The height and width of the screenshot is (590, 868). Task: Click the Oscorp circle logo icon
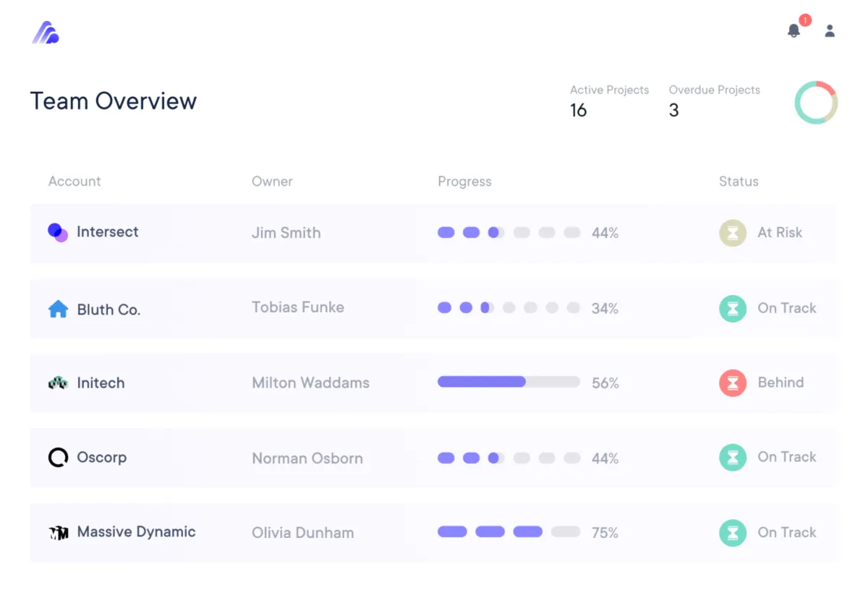pos(58,458)
